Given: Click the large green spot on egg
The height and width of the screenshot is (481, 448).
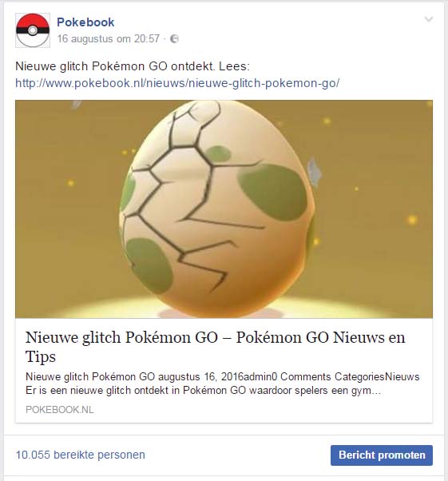Looking at the screenshot, I should (273, 192).
